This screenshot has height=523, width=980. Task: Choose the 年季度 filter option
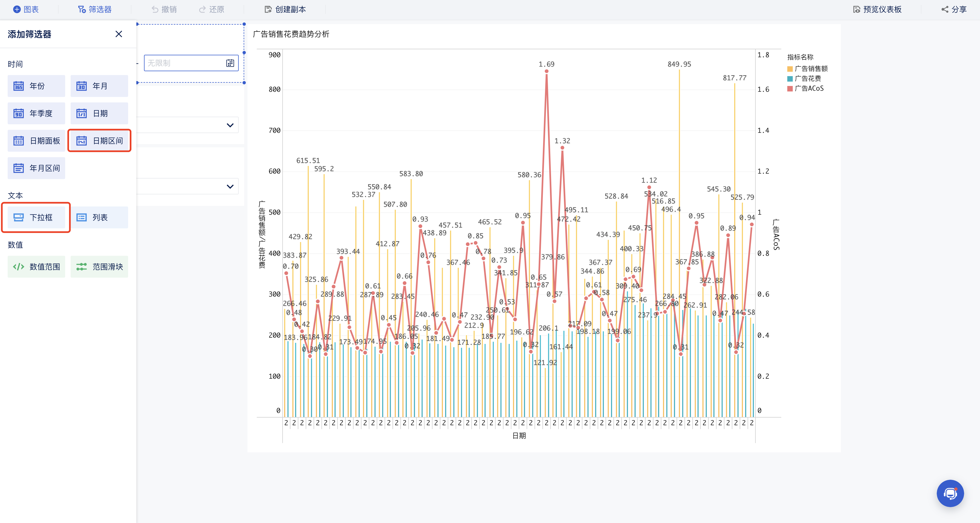pos(36,113)
